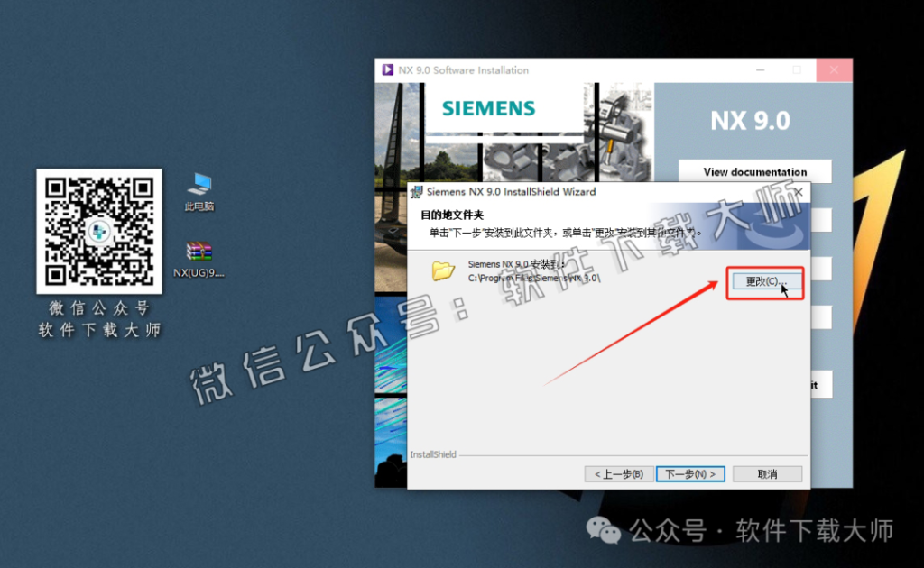Viewport: 924px width, 568px height.
Task: Close the Siemens NX 9.0 InstallShield Wizard
Action: tap(798, 191)
